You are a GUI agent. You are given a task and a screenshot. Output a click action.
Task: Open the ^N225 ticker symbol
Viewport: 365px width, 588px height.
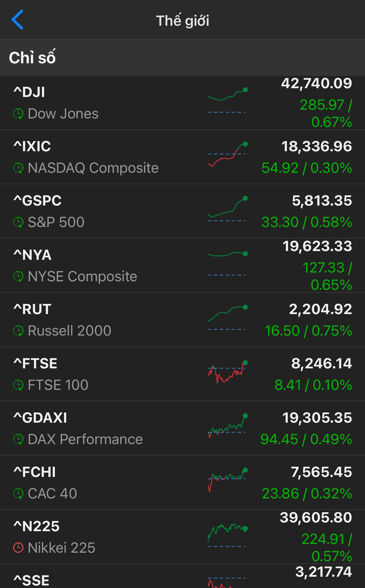[36, 526]
